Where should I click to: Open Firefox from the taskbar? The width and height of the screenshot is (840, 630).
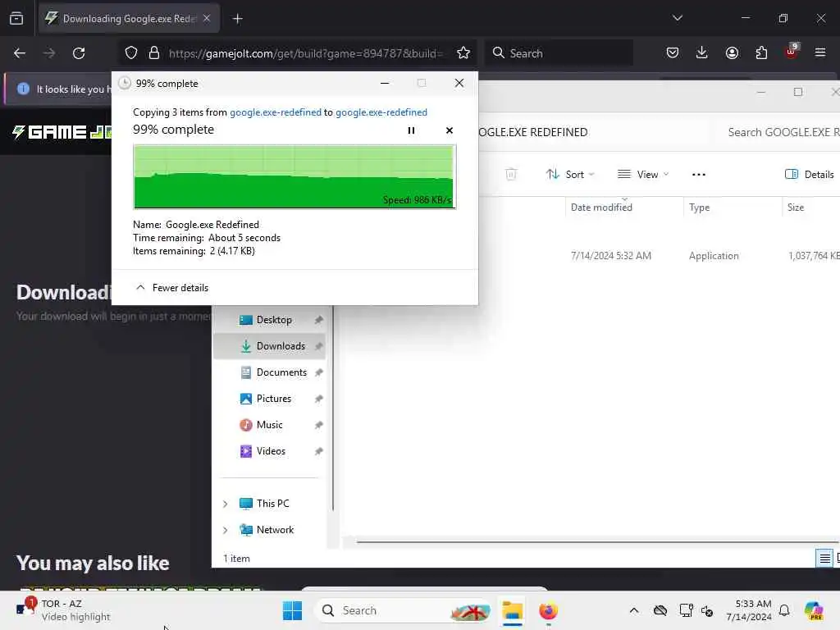click(x=549, y=610)
